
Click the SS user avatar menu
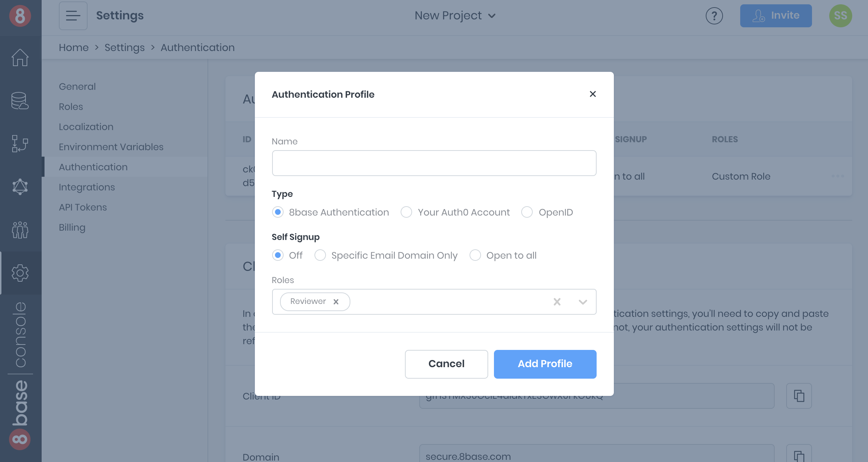[x=840, y=16]
